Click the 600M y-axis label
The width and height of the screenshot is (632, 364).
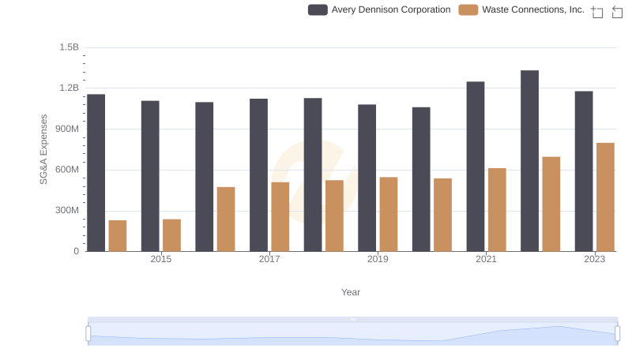pos(67,170)
